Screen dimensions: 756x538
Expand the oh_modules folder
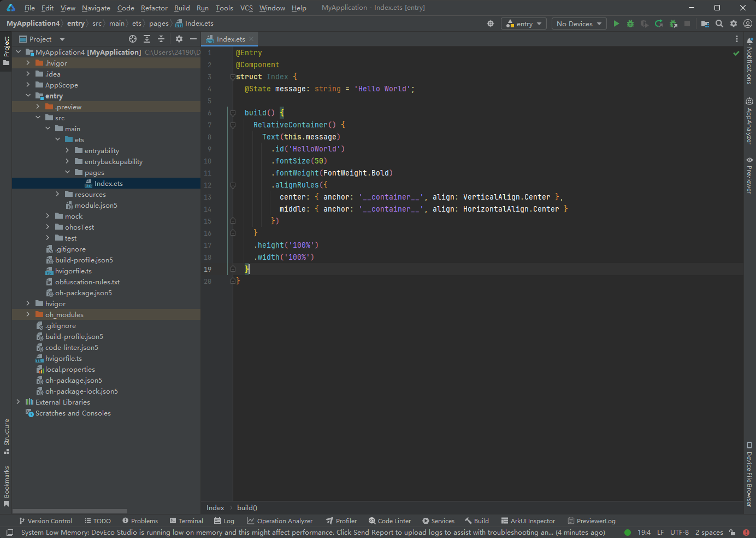click(28, 314)
